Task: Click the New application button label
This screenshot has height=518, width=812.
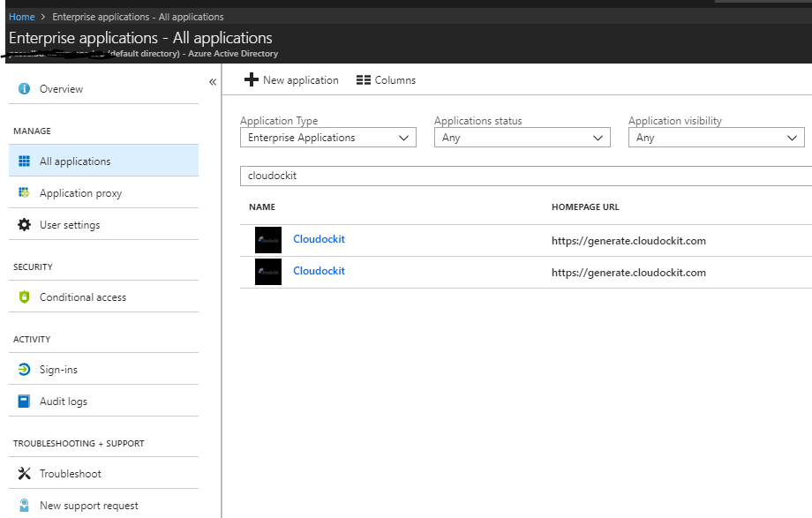Action: 300,79
